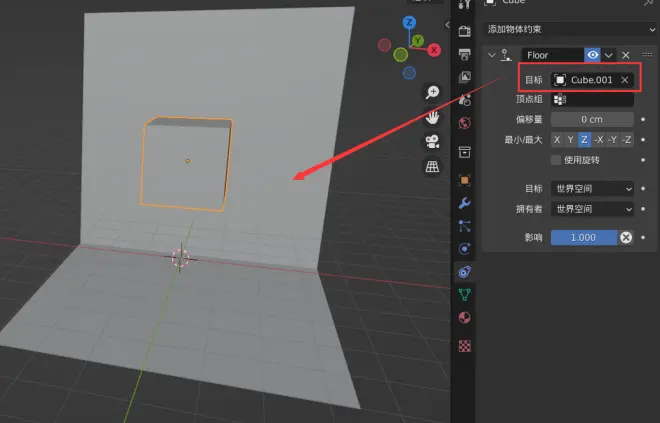660x423 pixels.
Task: Open the Collection properties tab
Action: point(464,152)
